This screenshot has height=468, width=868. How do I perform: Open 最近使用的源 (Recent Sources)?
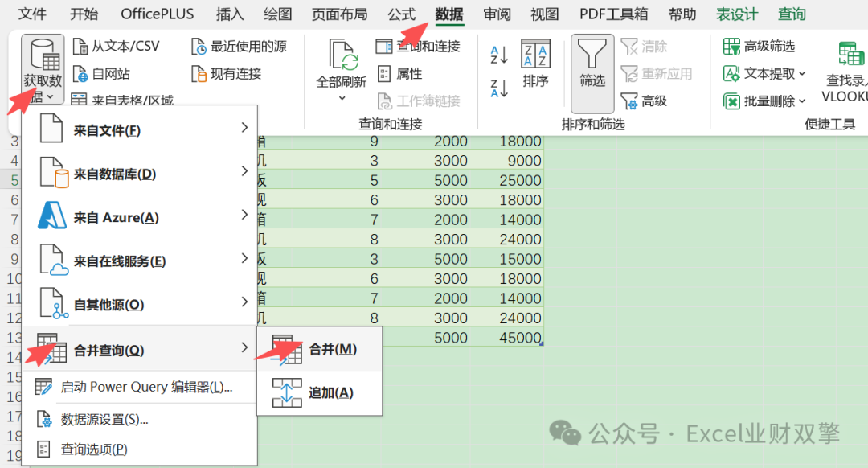point(240,47)
